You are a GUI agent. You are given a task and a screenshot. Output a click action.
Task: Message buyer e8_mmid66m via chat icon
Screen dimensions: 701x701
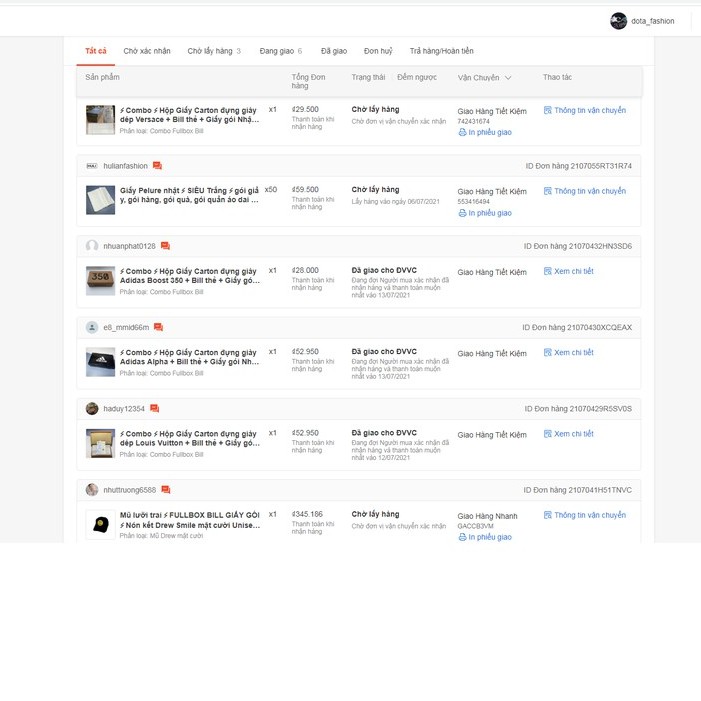coord(158,327)
